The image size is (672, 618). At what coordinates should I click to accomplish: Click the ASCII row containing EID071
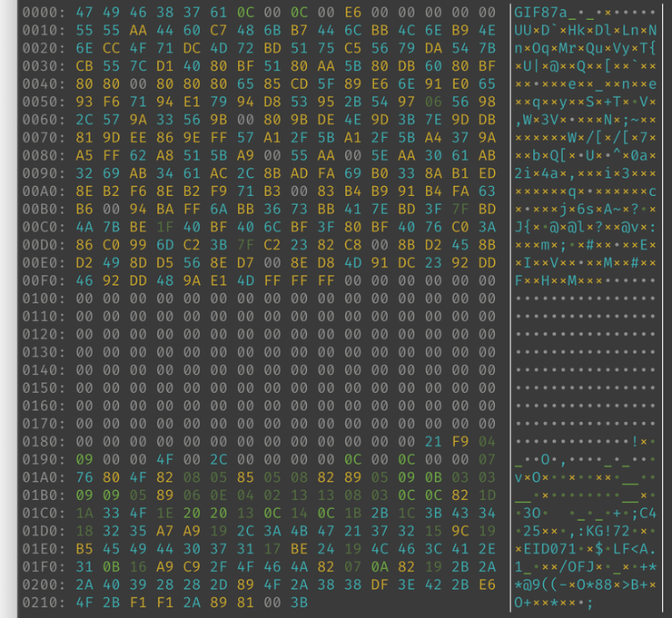point(585,549)
